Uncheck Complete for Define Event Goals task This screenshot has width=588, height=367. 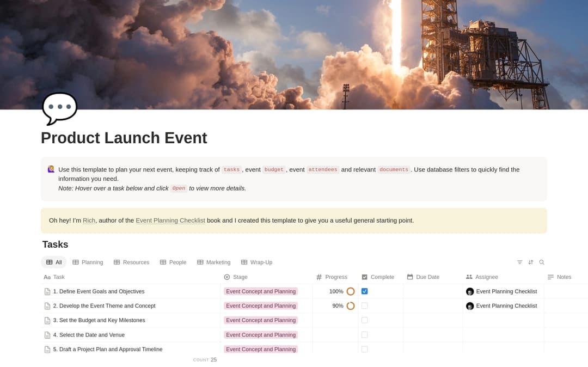[x=364, y=291]
